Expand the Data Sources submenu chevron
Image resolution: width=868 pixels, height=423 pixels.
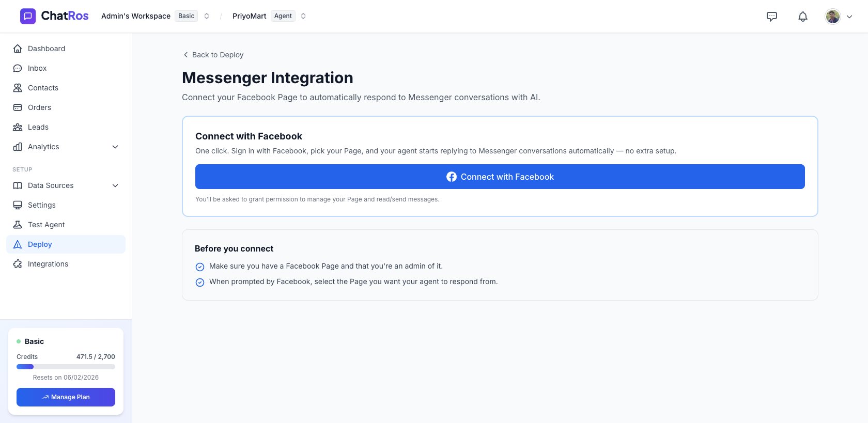point(115,185)
